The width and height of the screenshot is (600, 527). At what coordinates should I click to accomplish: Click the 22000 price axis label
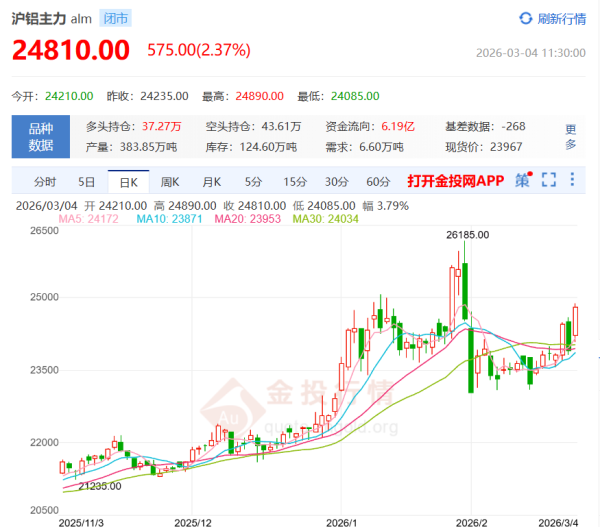click(44, 442)
